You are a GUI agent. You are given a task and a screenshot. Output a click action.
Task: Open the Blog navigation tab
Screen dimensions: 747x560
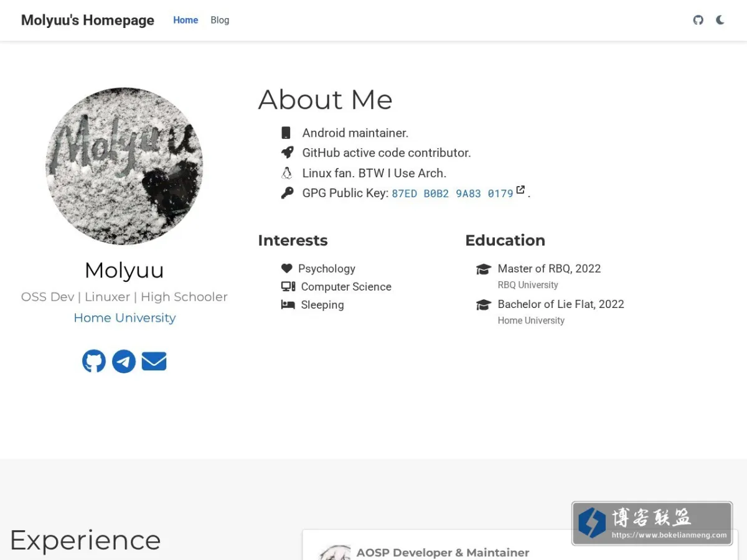220,20
